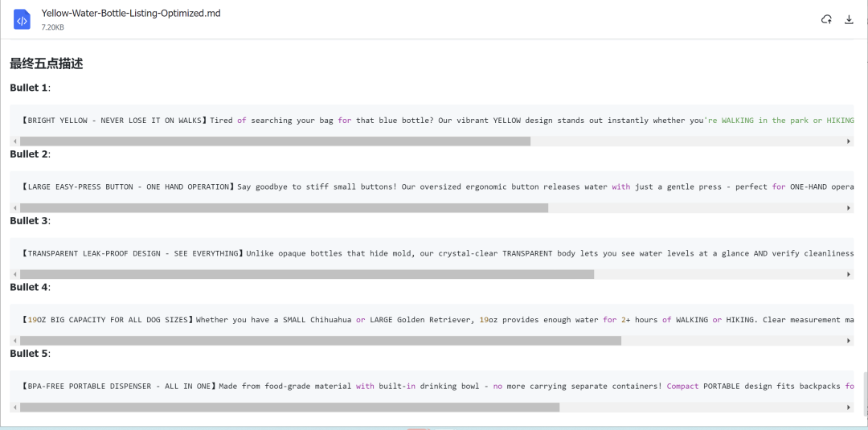Screen dimensions: 868x430
Task: Click the file name Yellow-Water-Bottle-Listing-Optimized.md
Action: tap(131, 14)
